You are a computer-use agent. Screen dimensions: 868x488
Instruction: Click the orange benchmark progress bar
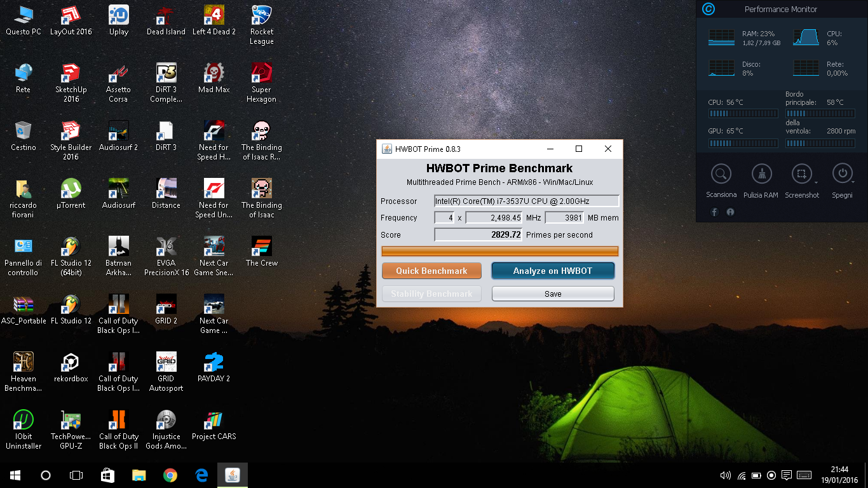(x=499, y=251)
